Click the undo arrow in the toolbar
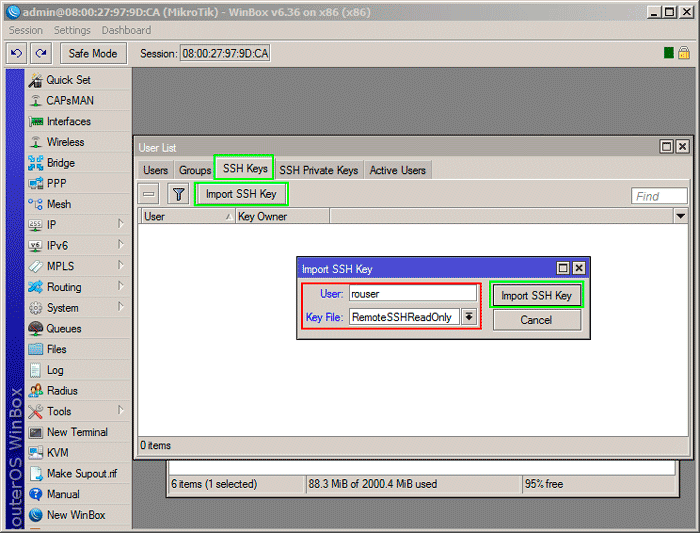 tap(17, 53)
